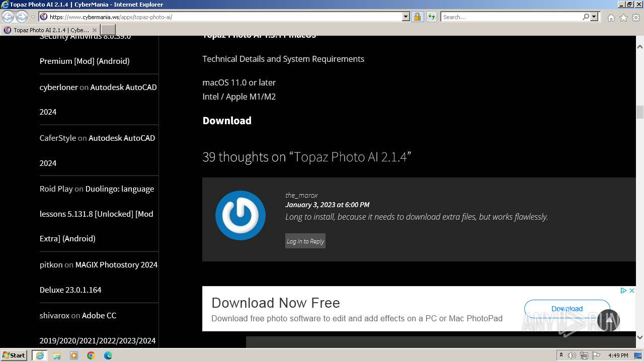Screen dimensions: 644x362
Task: Click the search magnifier icon
Action: coord(586,17)
